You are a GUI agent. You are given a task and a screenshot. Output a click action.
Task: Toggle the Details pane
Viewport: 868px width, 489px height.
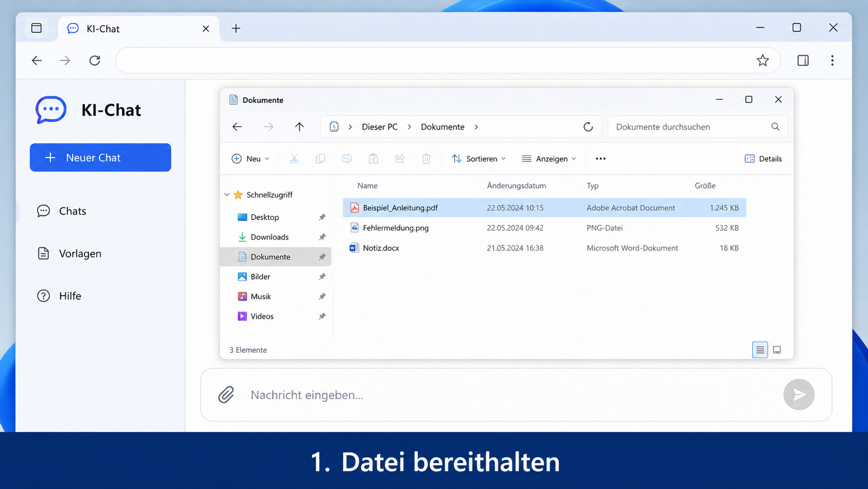coord(763,158)
